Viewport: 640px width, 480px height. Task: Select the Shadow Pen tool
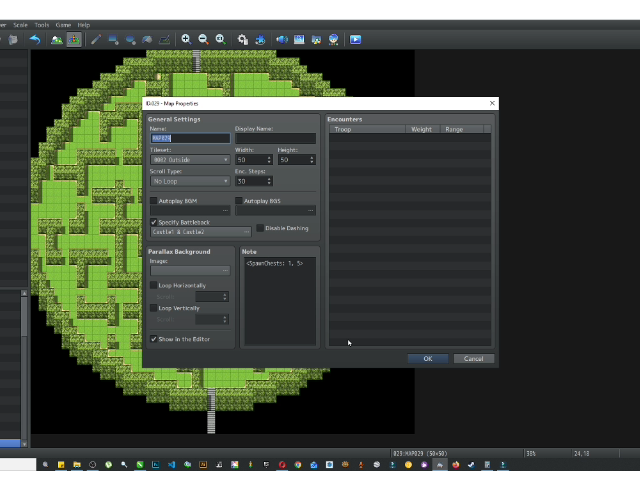click(164, 40)
